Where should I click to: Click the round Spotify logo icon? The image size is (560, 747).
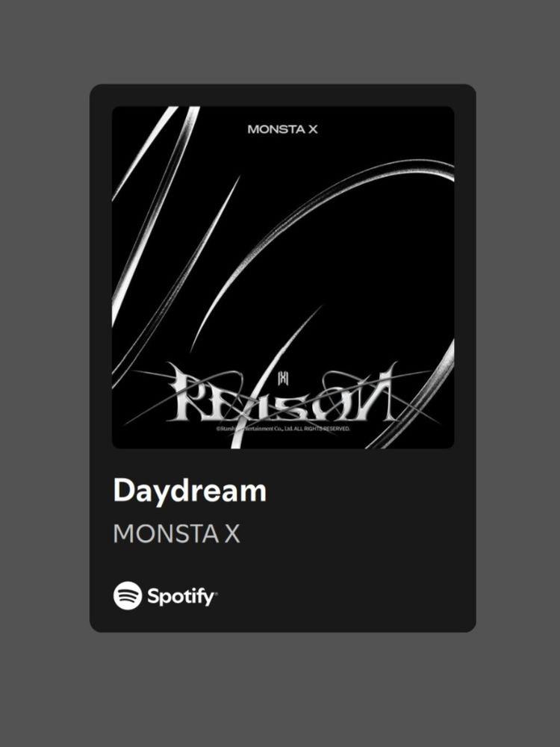tap(128, 595)
